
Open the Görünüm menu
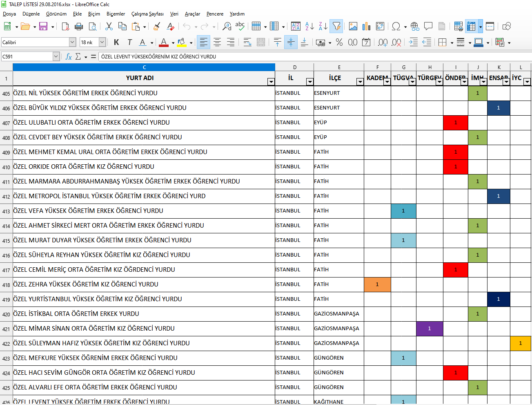(x=56, y=14)
